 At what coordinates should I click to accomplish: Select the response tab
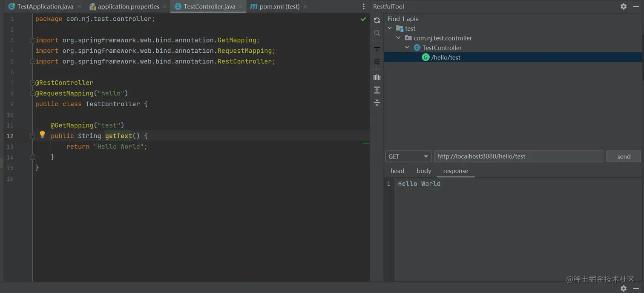(x=455, y=171)
